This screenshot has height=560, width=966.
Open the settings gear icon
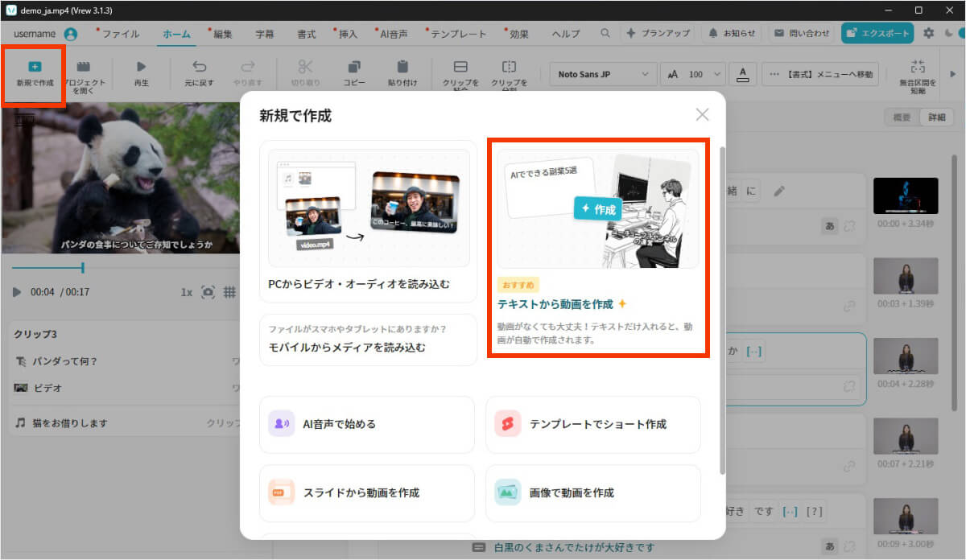click(929, 33)
